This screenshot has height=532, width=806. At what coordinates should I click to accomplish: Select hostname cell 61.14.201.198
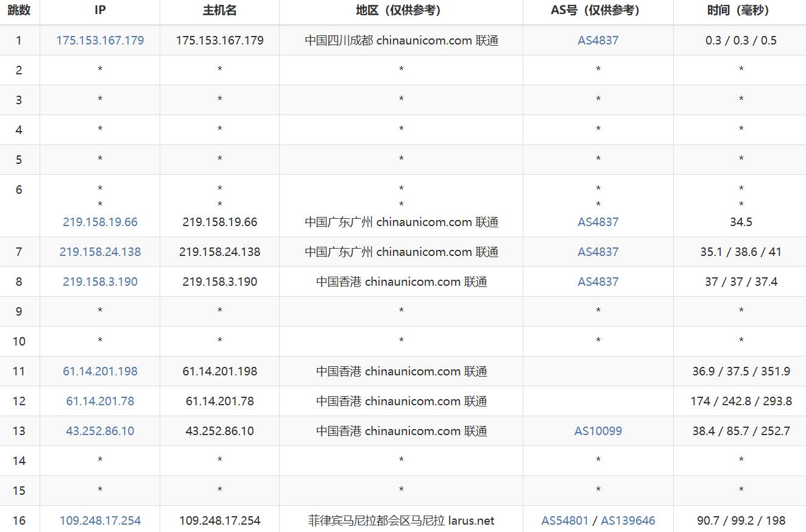219,371
